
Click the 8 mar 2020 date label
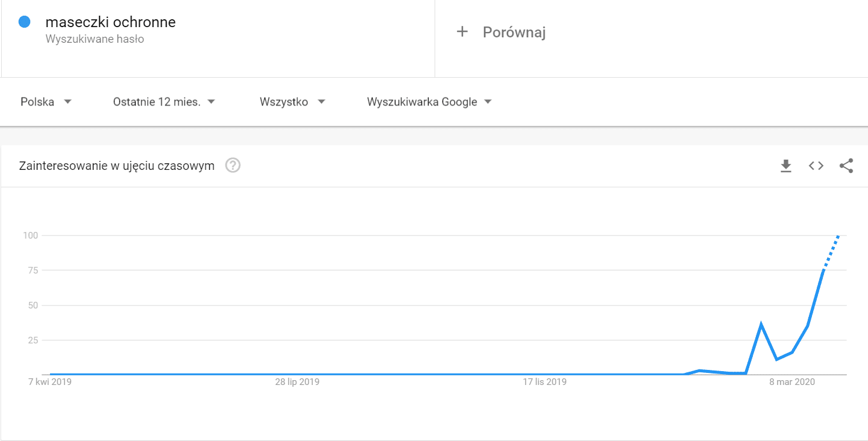792,382
